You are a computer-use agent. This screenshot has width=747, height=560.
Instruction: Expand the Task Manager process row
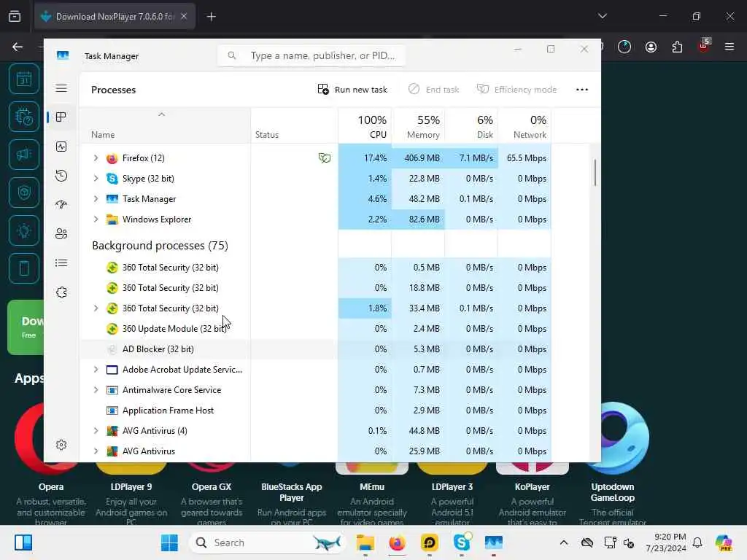point(96,199)
